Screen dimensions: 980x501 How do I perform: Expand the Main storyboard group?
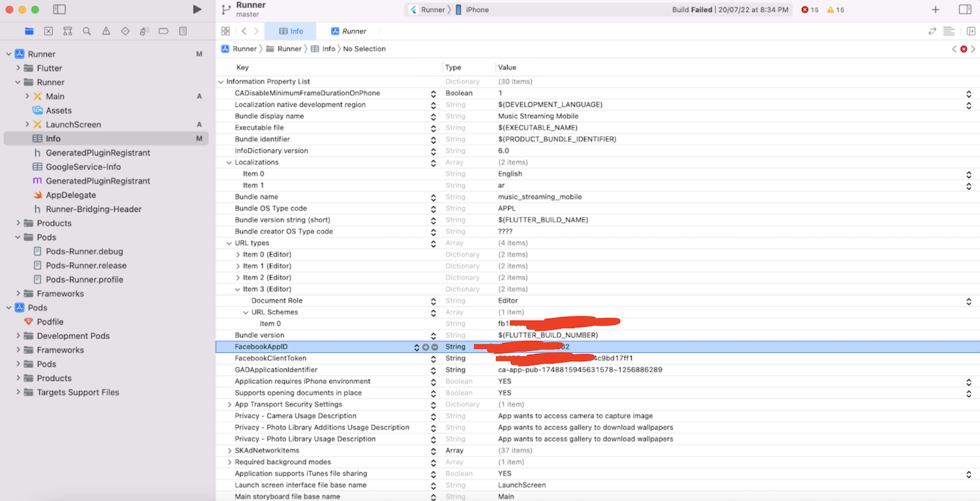(27, 96)
